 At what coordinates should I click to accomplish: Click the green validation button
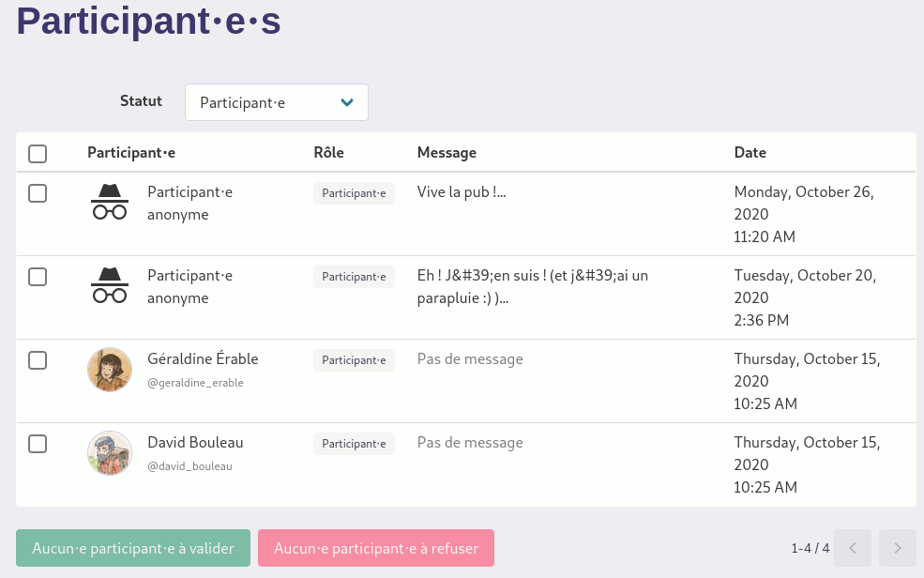pos(132,548)
